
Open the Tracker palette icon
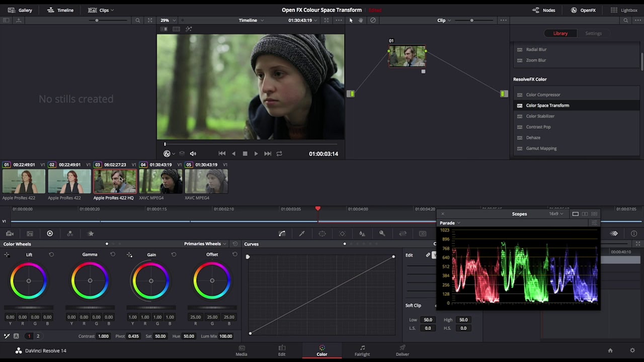342,234
